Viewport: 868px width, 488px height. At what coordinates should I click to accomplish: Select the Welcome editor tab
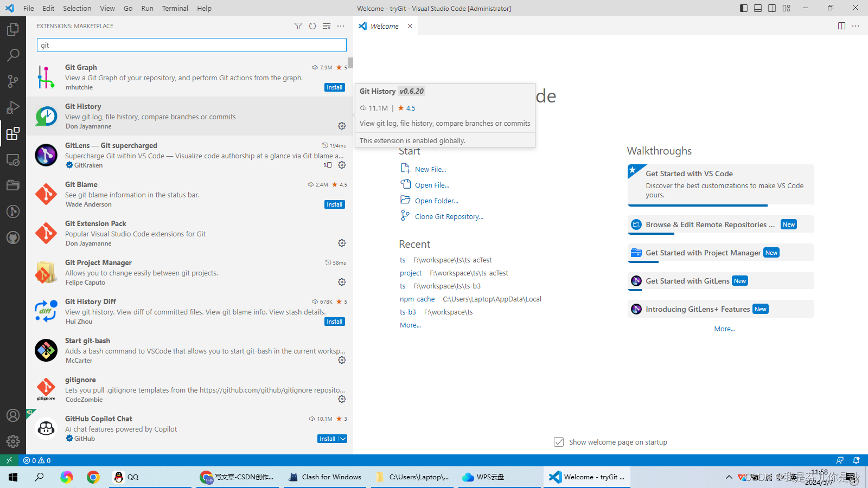point(385,26)
